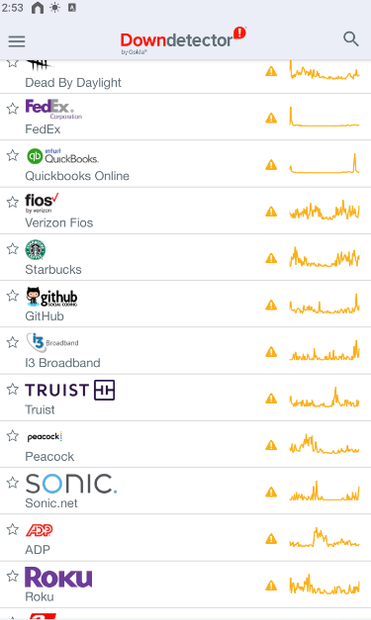Tap the Roku logo
371x620 pixels.
tap(59, 577)
